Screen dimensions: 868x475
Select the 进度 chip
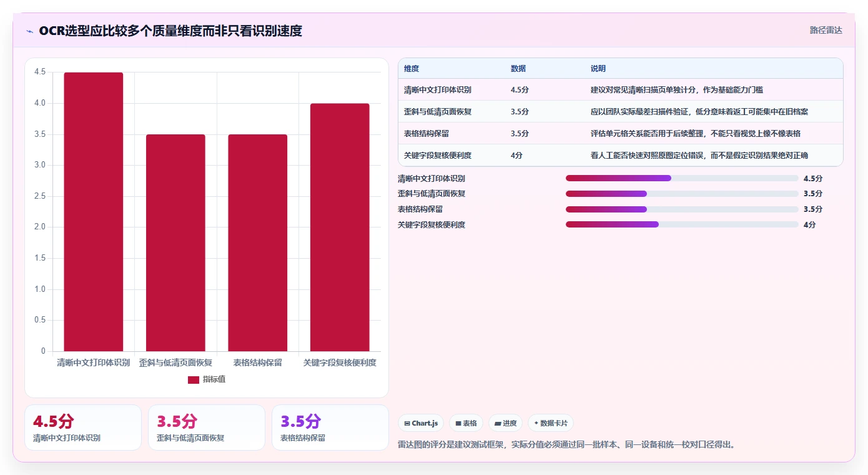(x=505, y=423)
